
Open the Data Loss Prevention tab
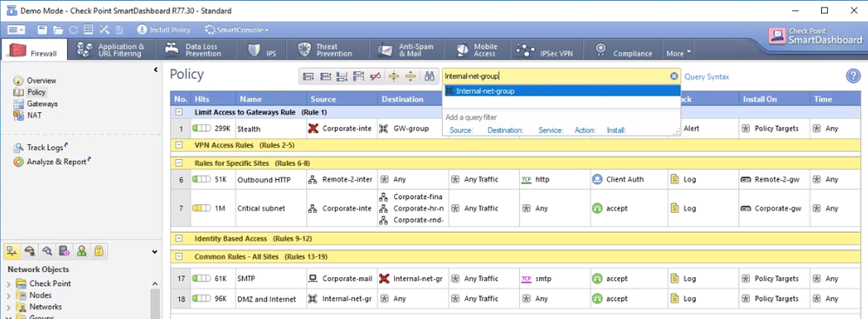[195, 50]
